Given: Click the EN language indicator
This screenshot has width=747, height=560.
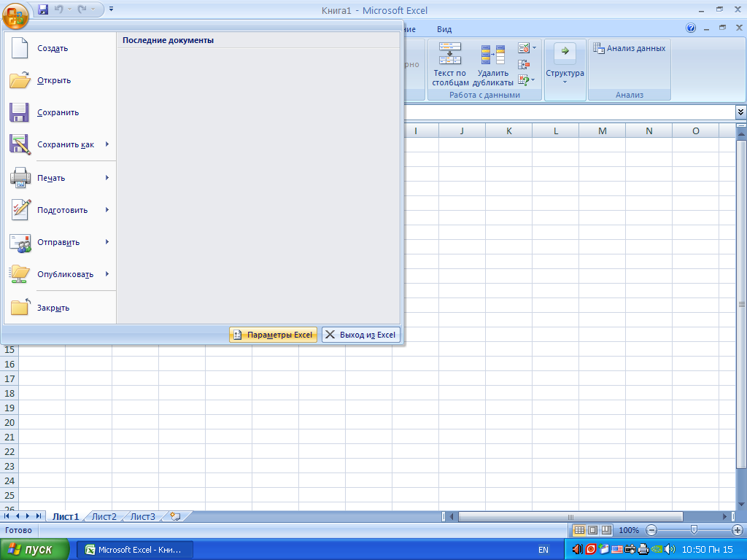Looking at the screenshot, I should [543, 550].
